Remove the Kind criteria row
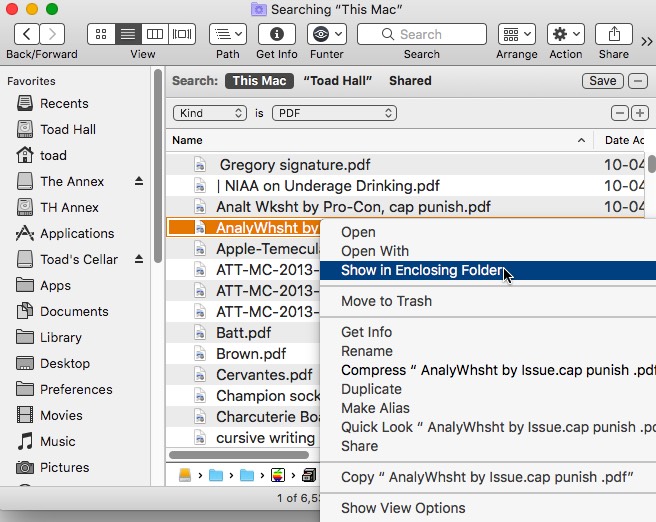This screenshot has height=522, width=656. pos(620,113)
